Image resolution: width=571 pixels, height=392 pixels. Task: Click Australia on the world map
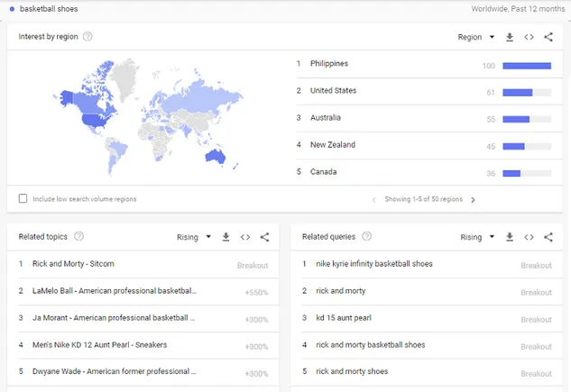(215, 156)
